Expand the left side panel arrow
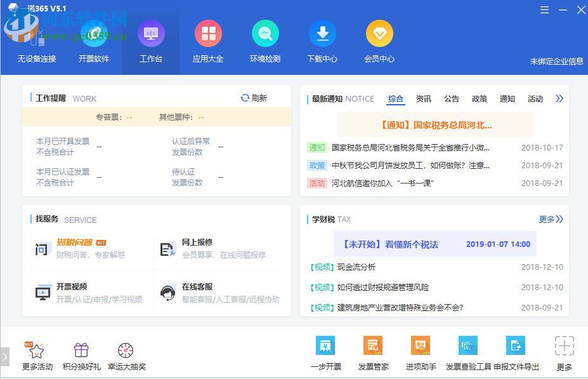The width and height of the screenshot is (588, 379). click(x=5, y=356)
